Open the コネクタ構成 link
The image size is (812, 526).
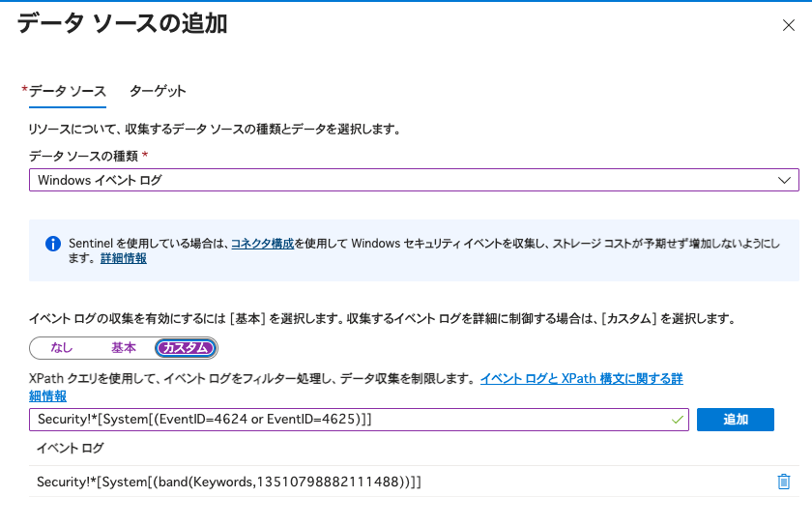tap(262, 243)
